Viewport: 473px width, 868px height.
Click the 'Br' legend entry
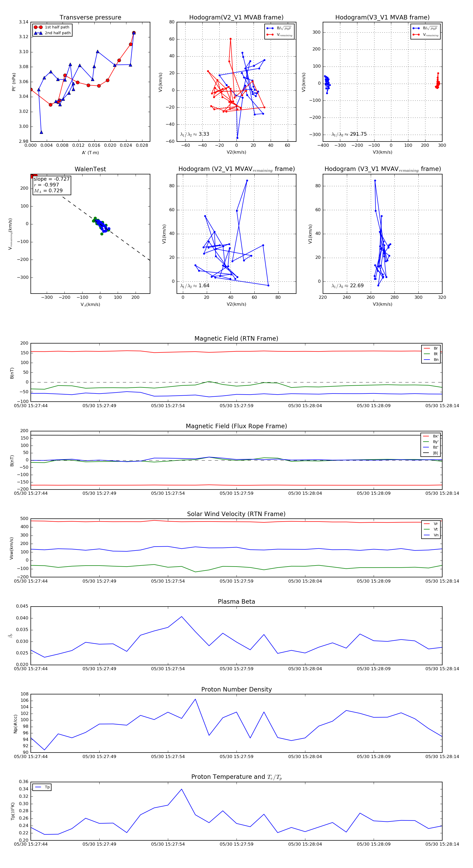(x=431, y=349)
